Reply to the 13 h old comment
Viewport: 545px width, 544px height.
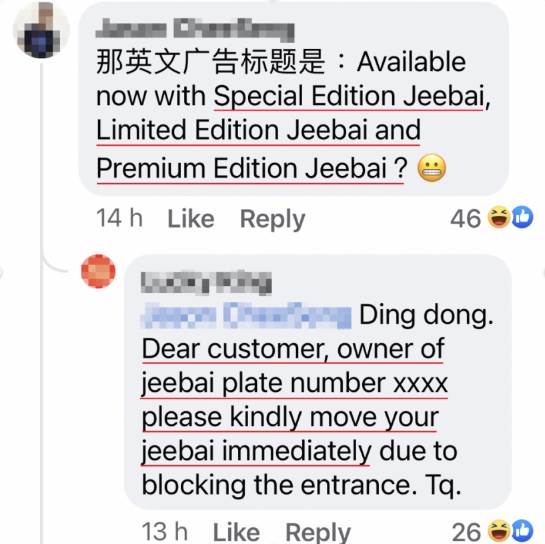318,533
